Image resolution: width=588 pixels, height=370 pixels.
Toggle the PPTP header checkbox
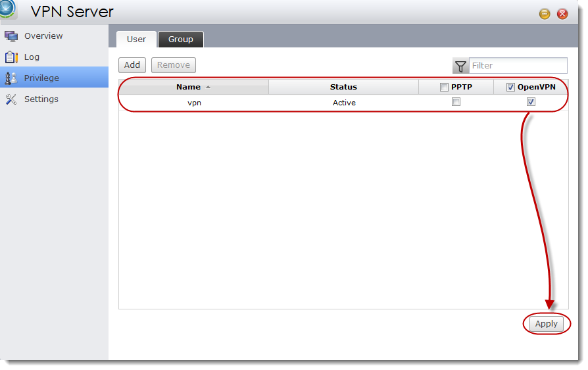pyautogui.click(x=444, y=88)
